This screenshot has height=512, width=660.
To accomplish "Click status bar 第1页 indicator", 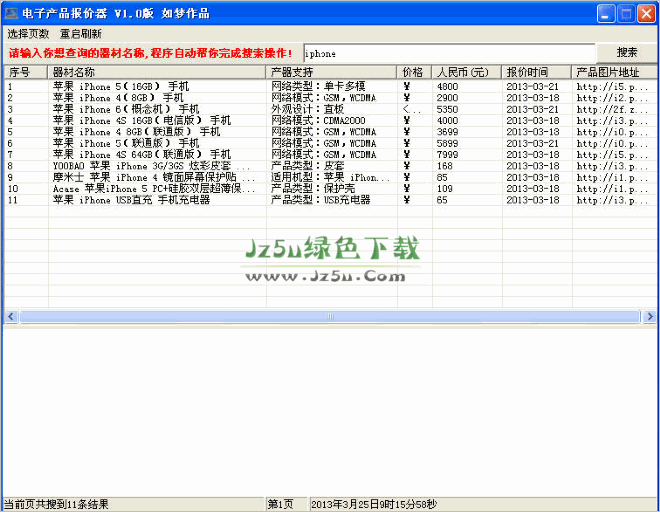I will tap(281, 504).
